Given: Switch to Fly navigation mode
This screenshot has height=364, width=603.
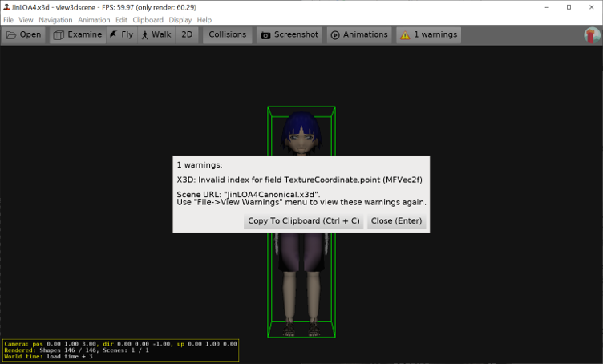Looking at the screenshot, I should tap(121, 35).
